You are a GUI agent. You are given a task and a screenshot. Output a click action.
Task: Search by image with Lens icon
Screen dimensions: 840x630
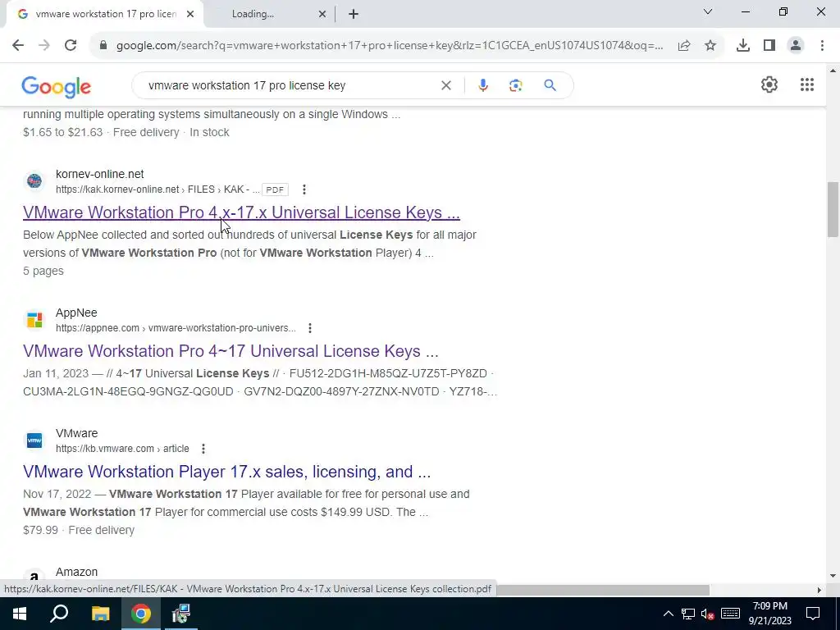[515, 85]
